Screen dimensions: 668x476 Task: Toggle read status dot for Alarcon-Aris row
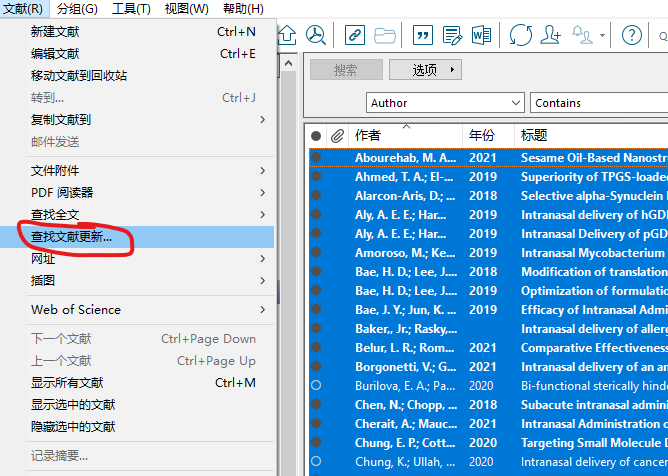(316, 196)
